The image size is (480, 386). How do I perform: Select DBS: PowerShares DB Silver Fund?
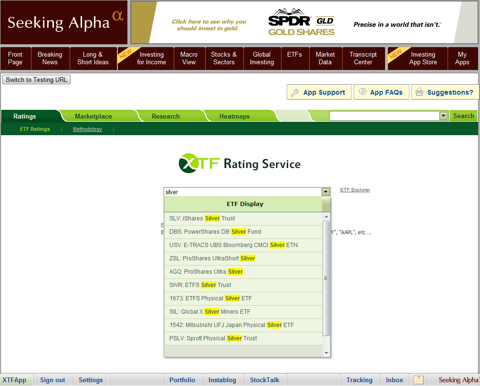pyautogui.click(x=243, y=232)
